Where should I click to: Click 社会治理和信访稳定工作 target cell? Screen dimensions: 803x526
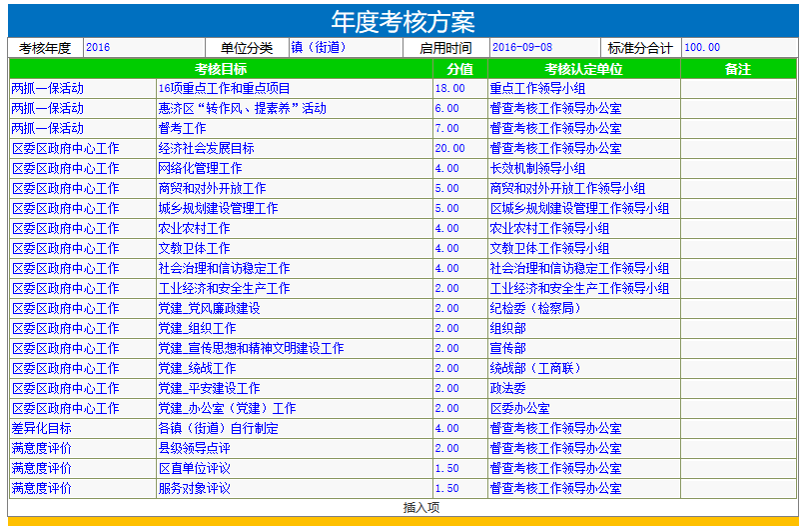tap(294, 268)
